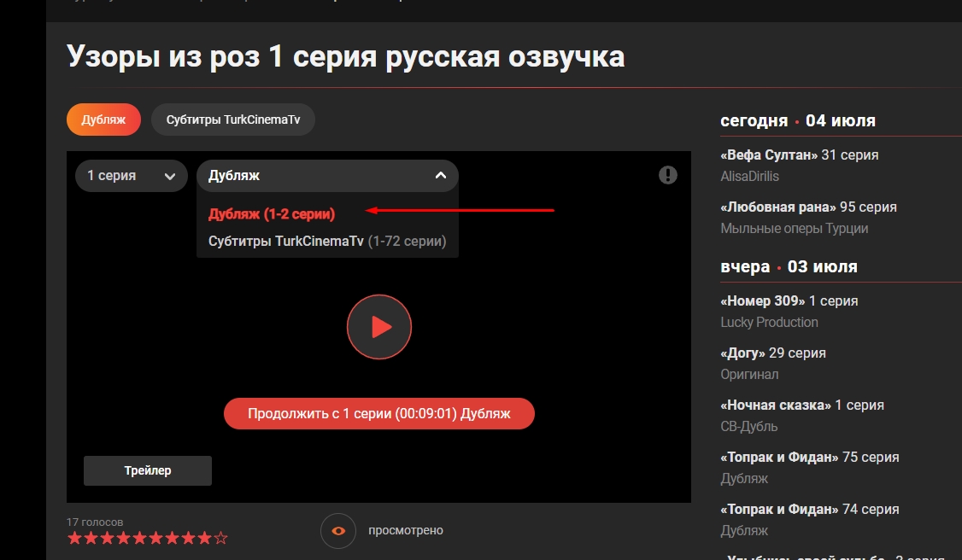Open '«Любовная рана» 95 серия' link
The height and width of the screenshot is (560, 962).
tap(808, 207)
